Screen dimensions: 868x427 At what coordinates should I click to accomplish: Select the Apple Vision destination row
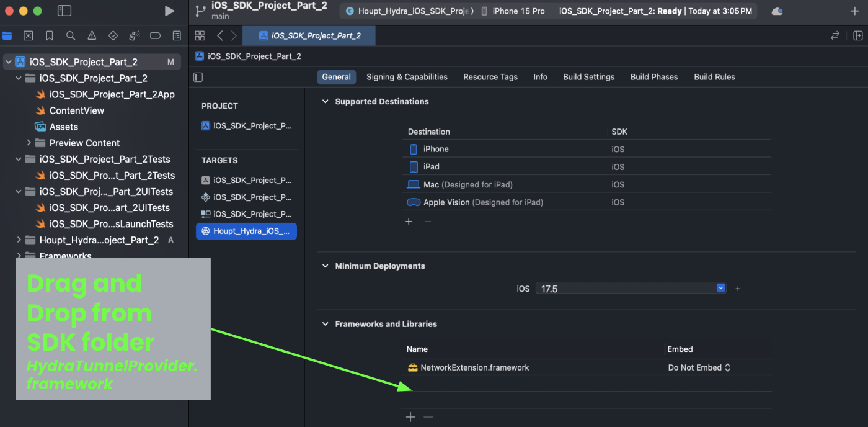pyautogui.click(x=587, y=202)
